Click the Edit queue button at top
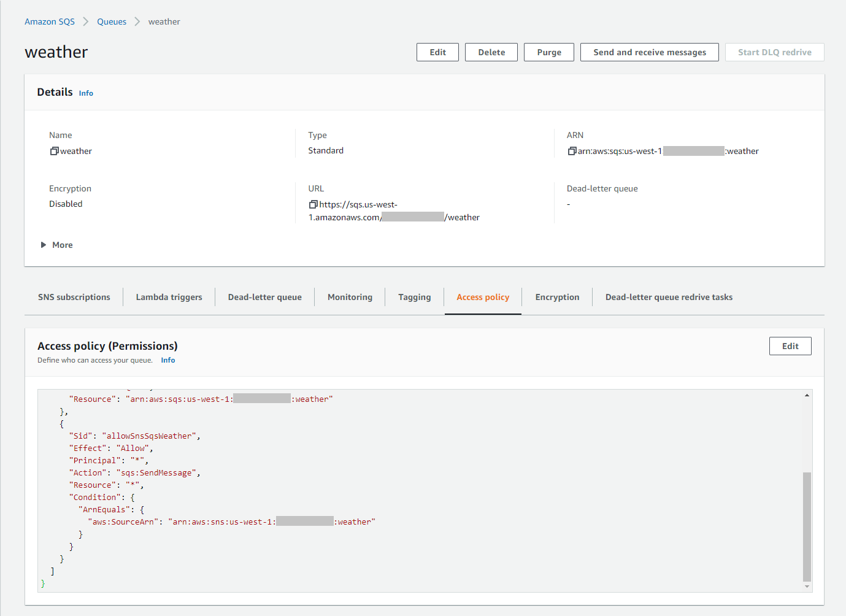This screenshot has height=616, width=846. (x=437, y=52)
